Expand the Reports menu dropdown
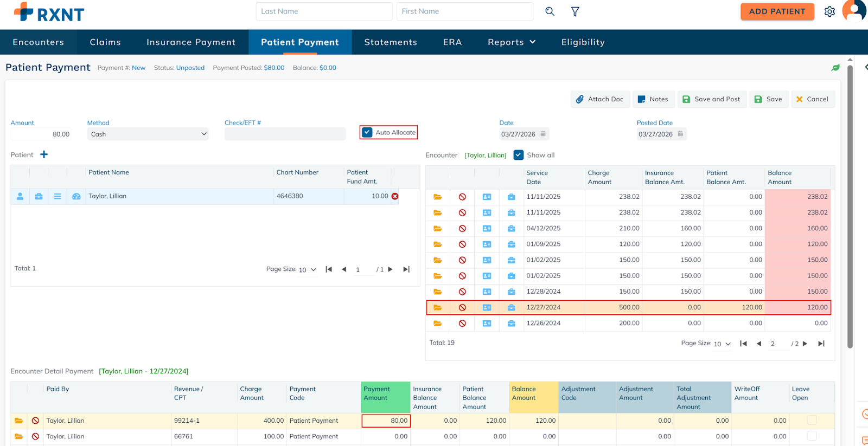This screenshot has height=446, width=868. pos(512,42)
